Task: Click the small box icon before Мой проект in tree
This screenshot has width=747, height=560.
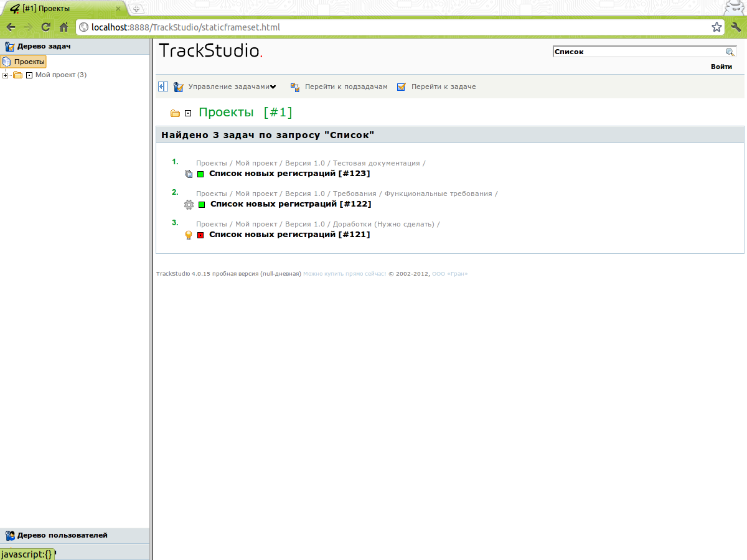Action: pos(29,75)
